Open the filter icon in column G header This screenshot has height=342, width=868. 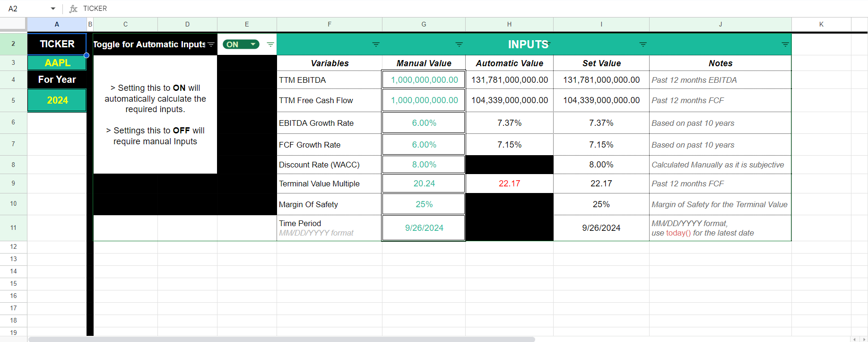point(459,44)
